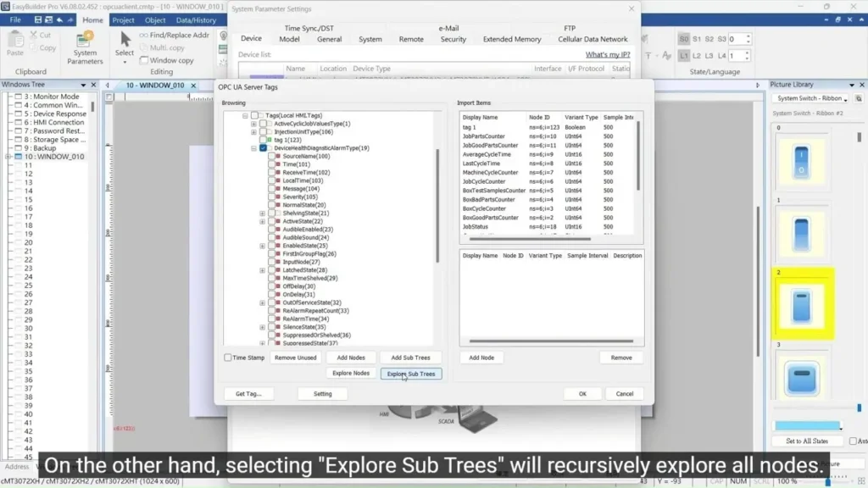This screenshot has height=488, width=868.
Task: Click the Cut scissors icon
Action: click(x=40, y=36)
